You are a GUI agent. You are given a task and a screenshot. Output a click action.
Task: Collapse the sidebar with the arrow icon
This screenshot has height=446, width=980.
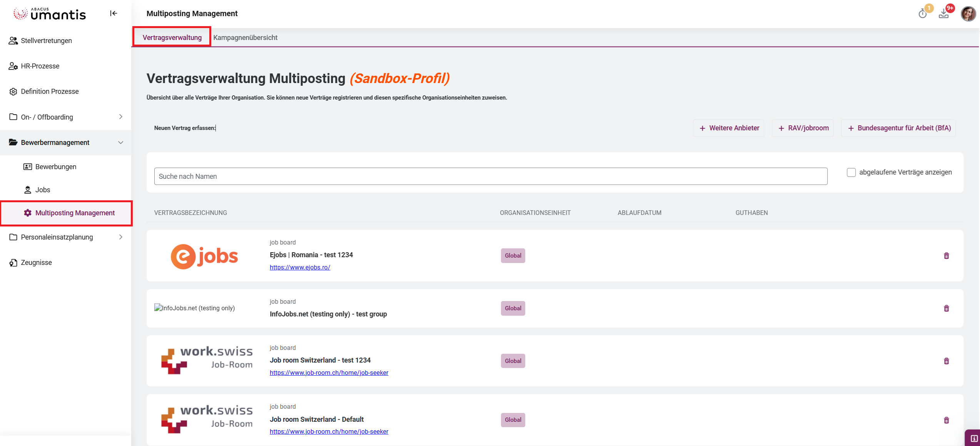point(114,13)
